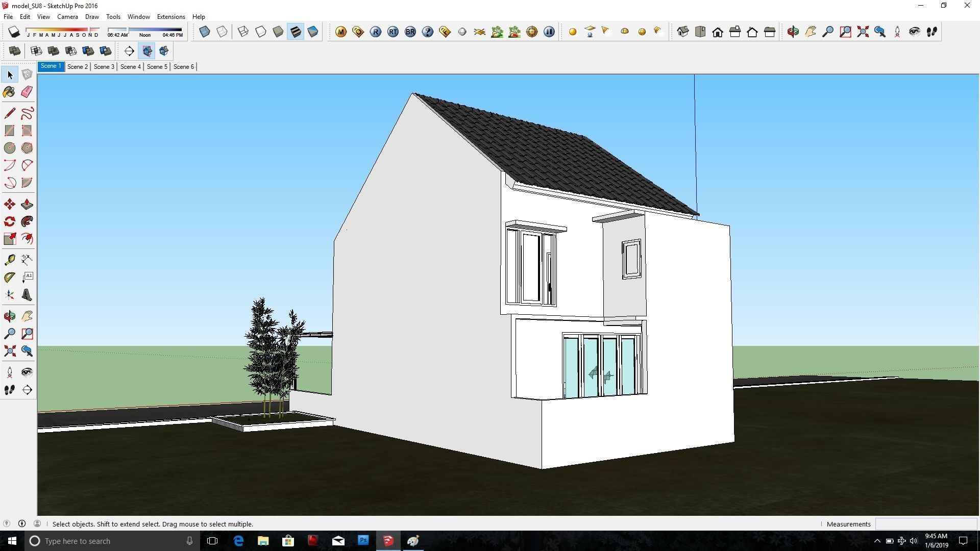The height and width of the screenshot is (551, 980).
Task: Select the Dimension tool
Action: pyautogui.click(x=27, y=260)
